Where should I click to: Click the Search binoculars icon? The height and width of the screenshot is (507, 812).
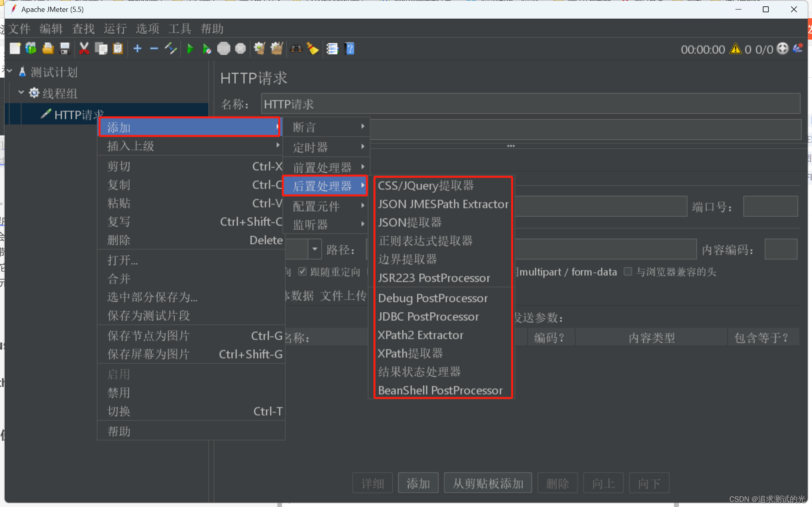(296, 49)
